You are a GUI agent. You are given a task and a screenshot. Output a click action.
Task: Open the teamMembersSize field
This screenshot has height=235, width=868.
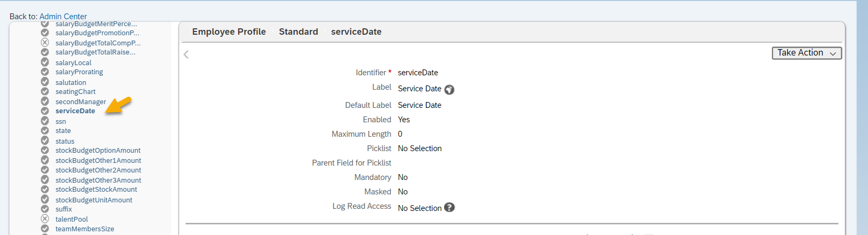(x=85, y=229)
